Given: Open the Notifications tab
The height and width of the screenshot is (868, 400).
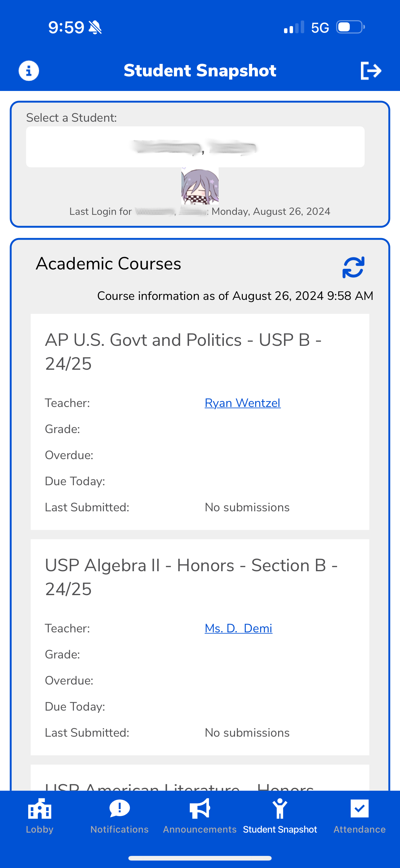Looking at the screenshot, I should pyautogui.click(x=119, y=816).
